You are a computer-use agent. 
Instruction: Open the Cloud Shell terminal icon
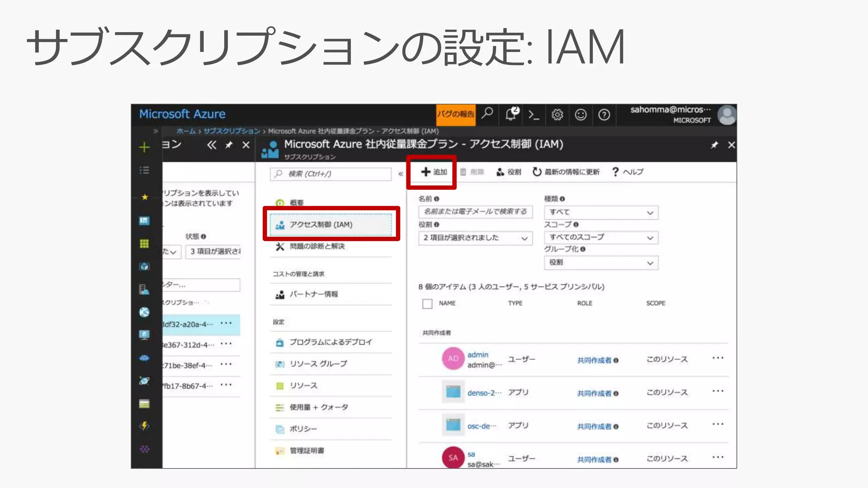click(x=534, y=115)
